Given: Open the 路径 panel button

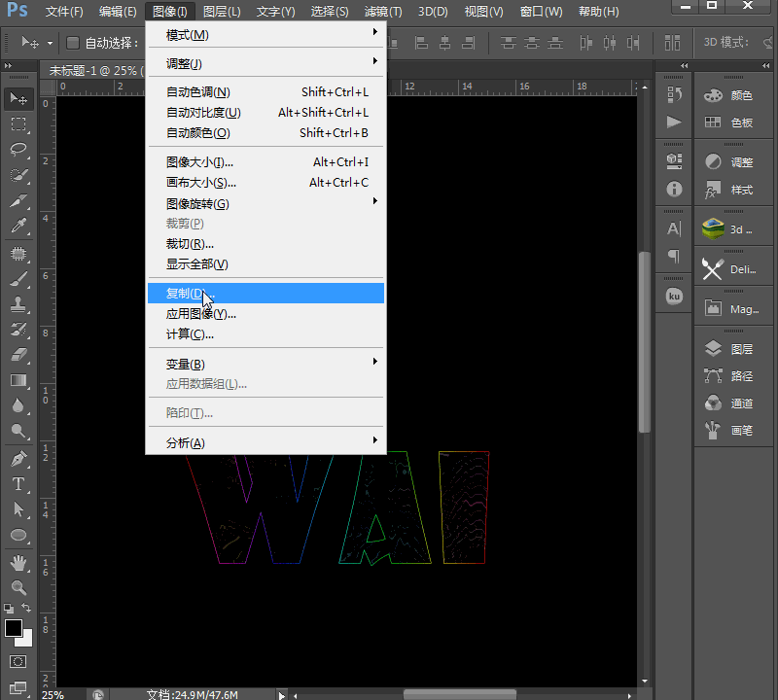Looking at the screenshot, I should pos(733,375).
